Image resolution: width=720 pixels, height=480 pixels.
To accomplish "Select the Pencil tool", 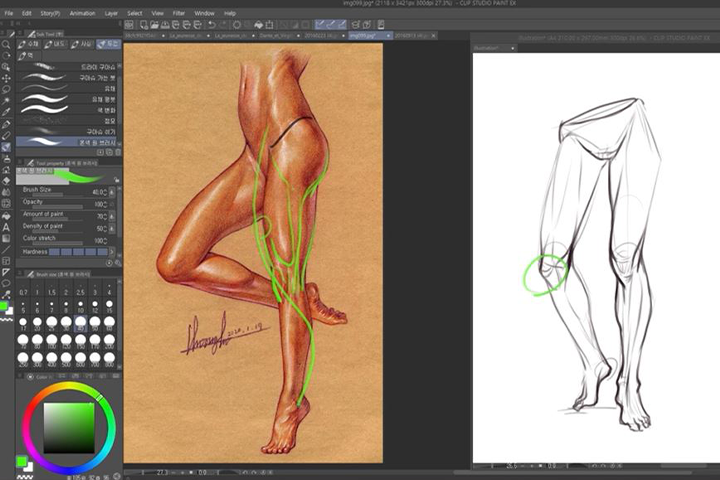I will pos(6,136).
